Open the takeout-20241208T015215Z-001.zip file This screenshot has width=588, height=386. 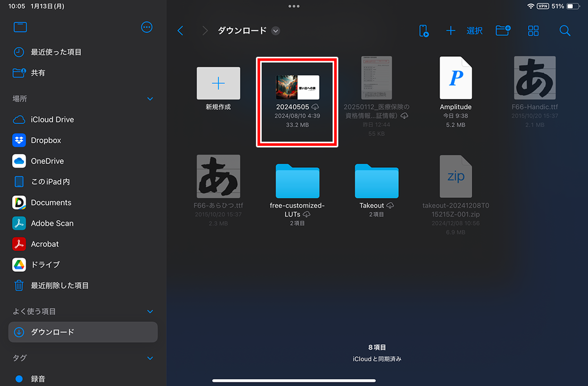[x=456, y=176]
